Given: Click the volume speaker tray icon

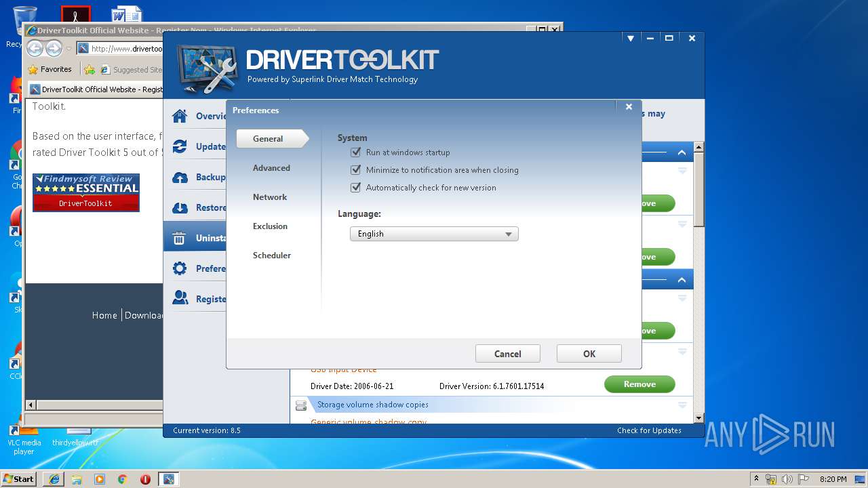Looking at the screenshot, I should [787, 479].
